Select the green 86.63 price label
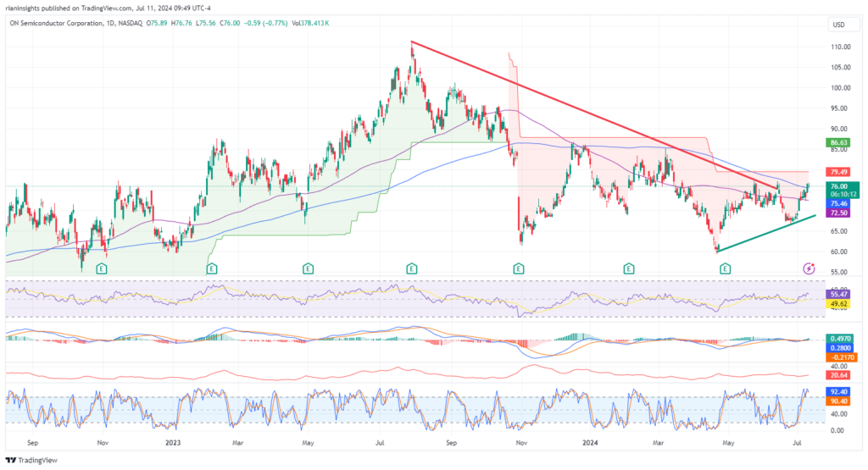This screenshot has height=470, width=868. coord(838,142)
